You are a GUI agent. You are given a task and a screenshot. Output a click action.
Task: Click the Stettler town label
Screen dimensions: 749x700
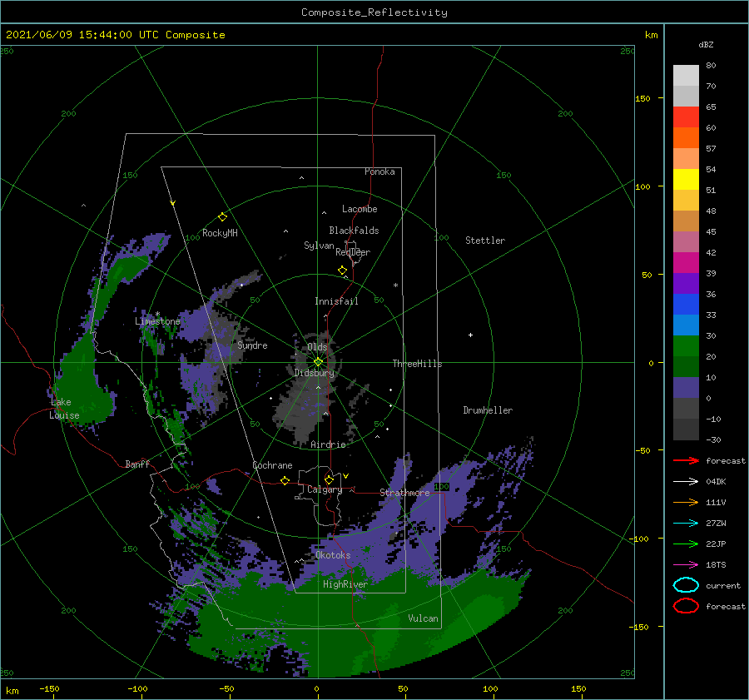pyautogui.click(x=485, y=241)
